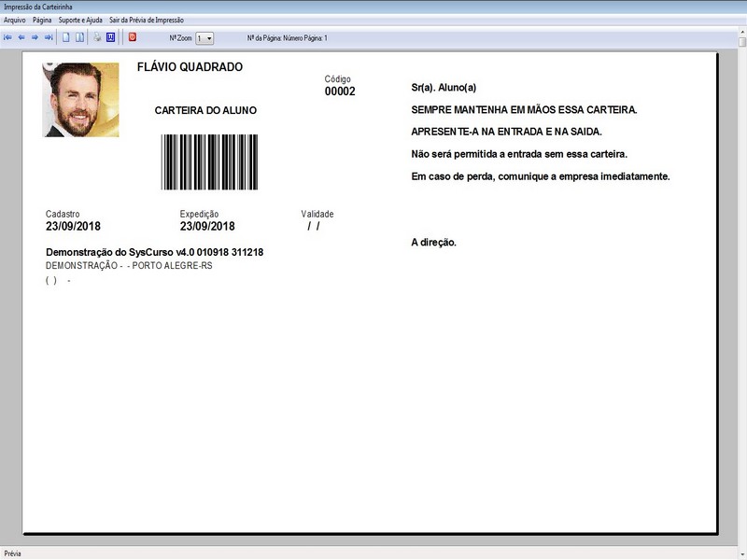Screen dimensions: 747x560
Task: Click the Expedição label
Action: [x=199, y=215]
